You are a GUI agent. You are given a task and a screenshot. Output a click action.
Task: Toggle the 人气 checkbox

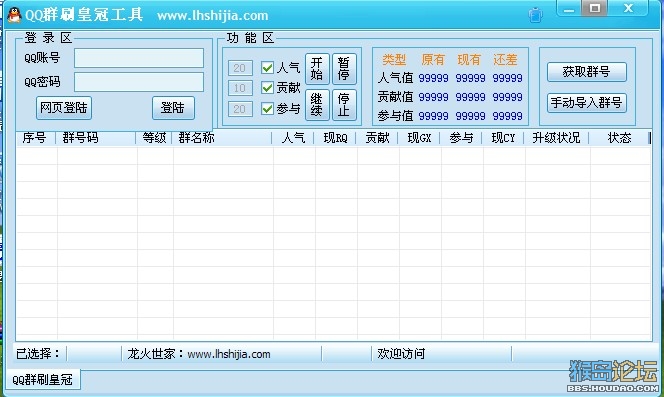coord(267,67)
